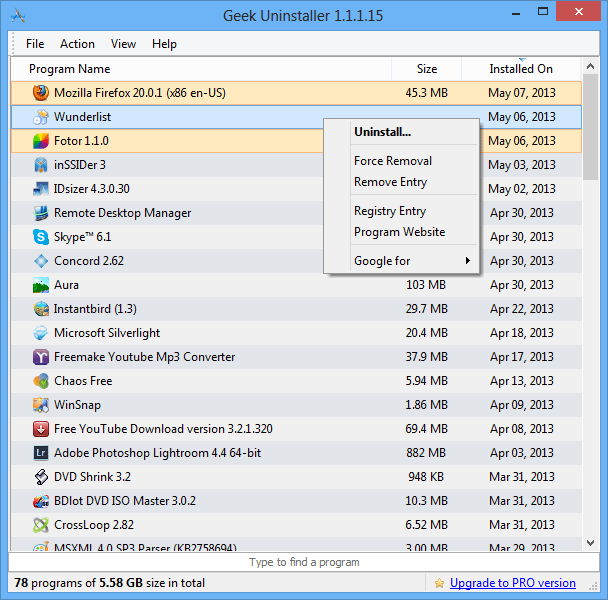Click the Geek Uninstaller title bar icon
Screen dimensions: 608x600
18,16
